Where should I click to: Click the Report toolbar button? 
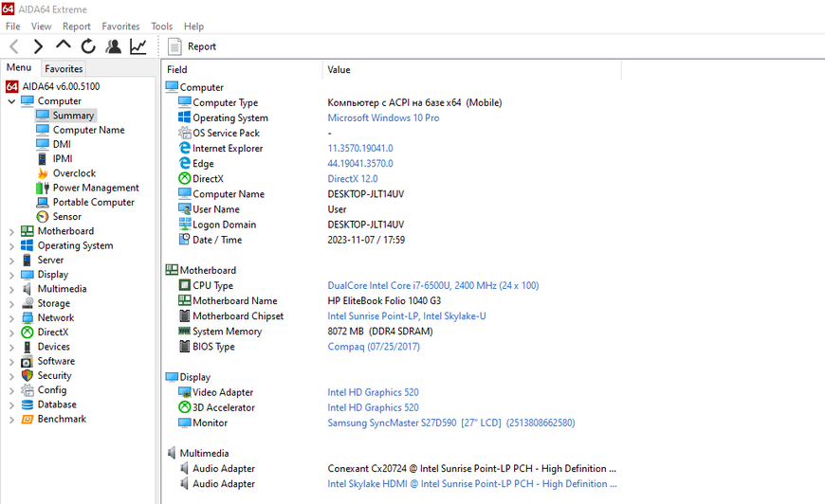192,46
